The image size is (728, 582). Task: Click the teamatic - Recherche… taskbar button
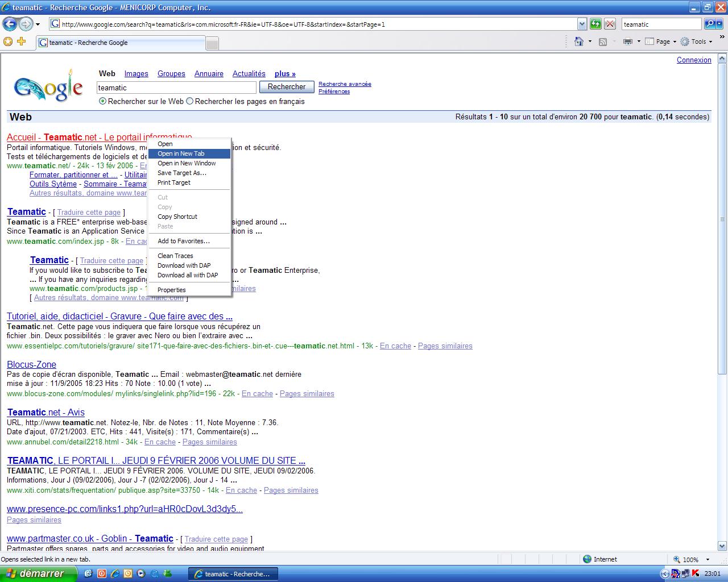pos(233,573)
